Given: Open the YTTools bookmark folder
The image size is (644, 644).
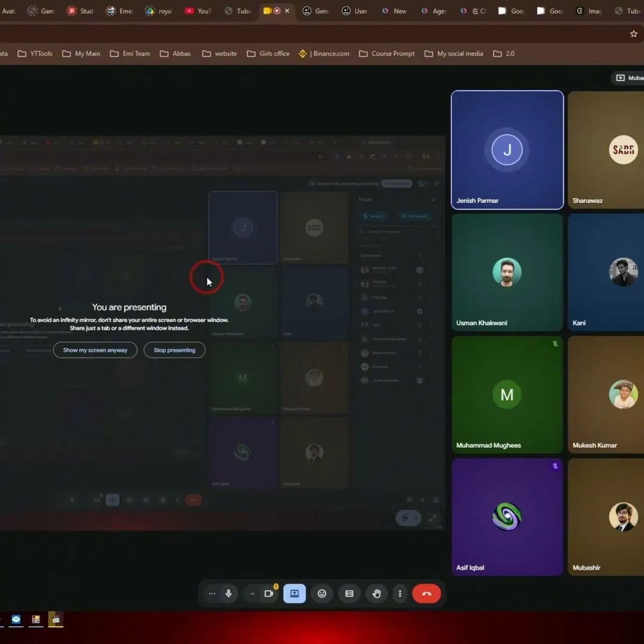Looking at the screenshot, I should pos(35,54).
